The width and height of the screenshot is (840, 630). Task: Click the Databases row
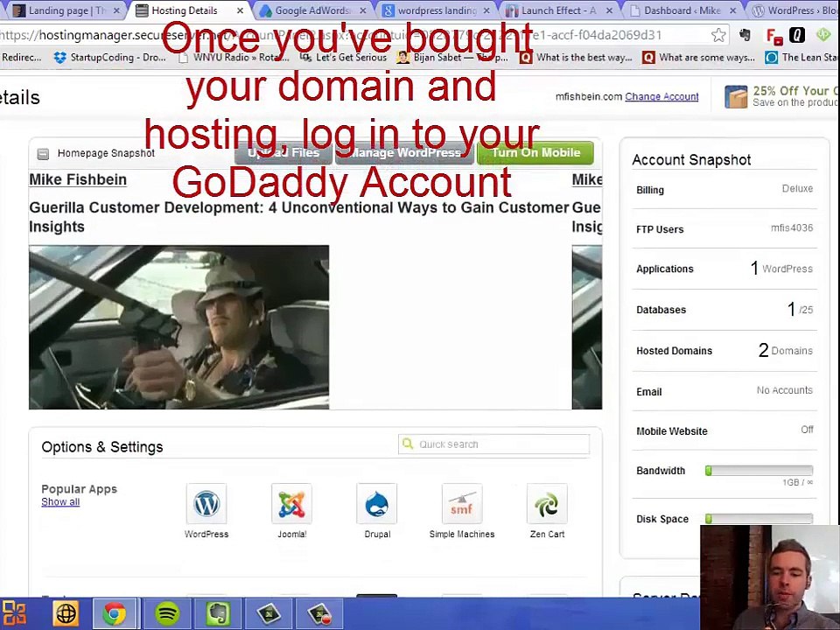tap(724, 310)
